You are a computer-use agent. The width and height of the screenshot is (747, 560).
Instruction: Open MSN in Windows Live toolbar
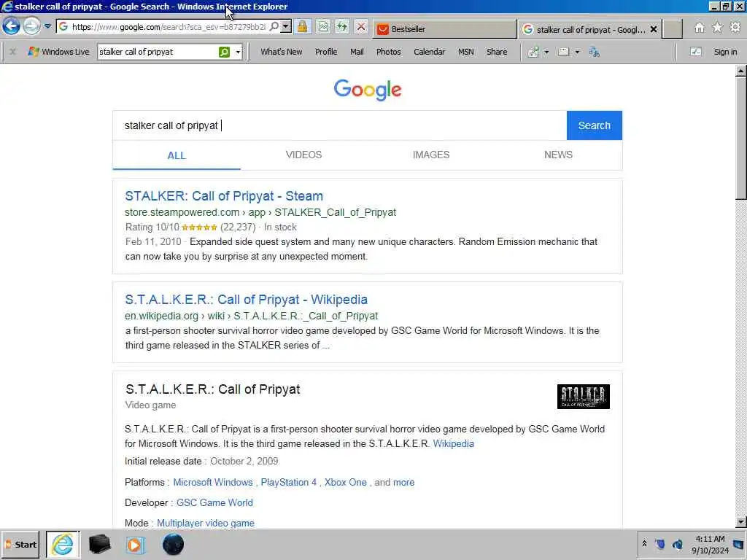[x=466, y=52]
